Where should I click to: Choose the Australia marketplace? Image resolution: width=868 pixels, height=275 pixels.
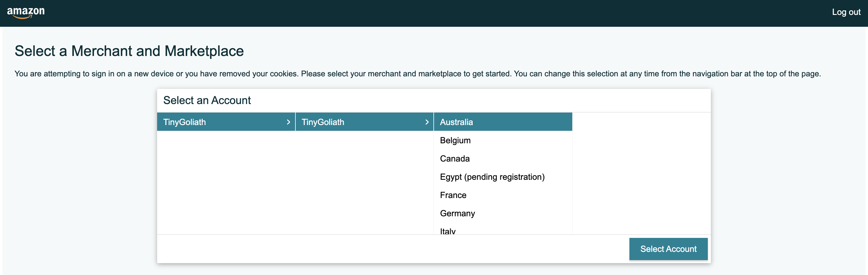coord(456,122)
